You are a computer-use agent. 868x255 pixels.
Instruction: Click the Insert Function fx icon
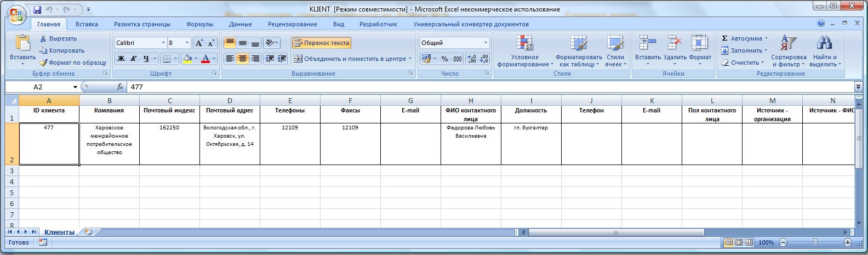pos(120,87)
